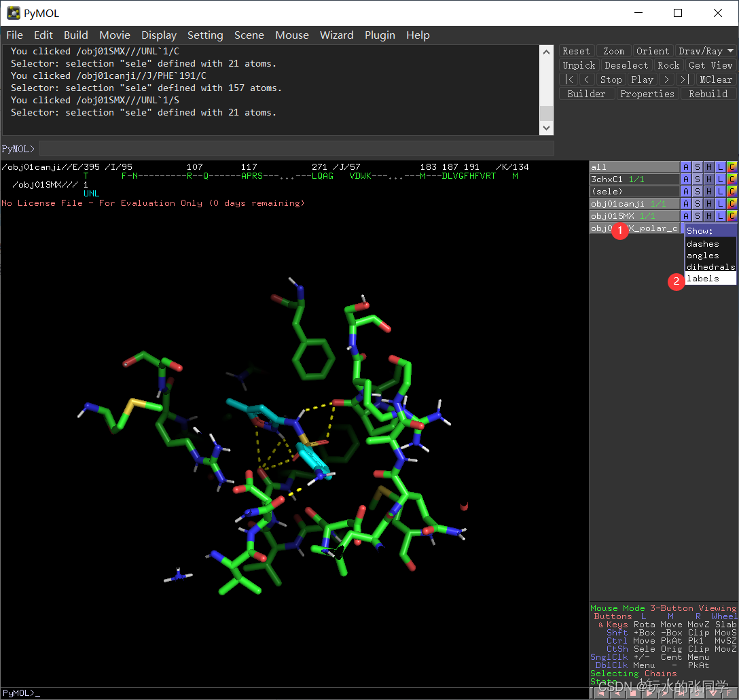Screen dimensions: 739x700
Task: Click the H button for obj01SMX
Action: click(709, 216)
